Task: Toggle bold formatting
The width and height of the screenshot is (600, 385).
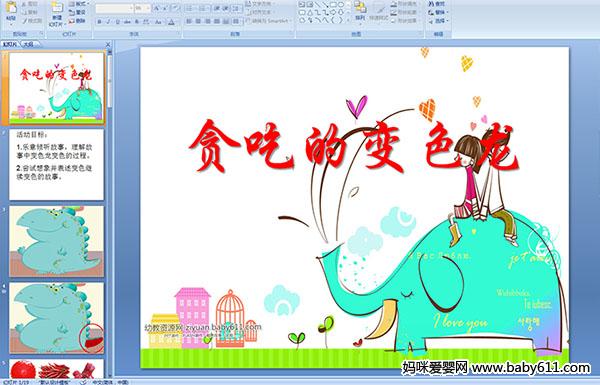Action: tap(99, 22)
